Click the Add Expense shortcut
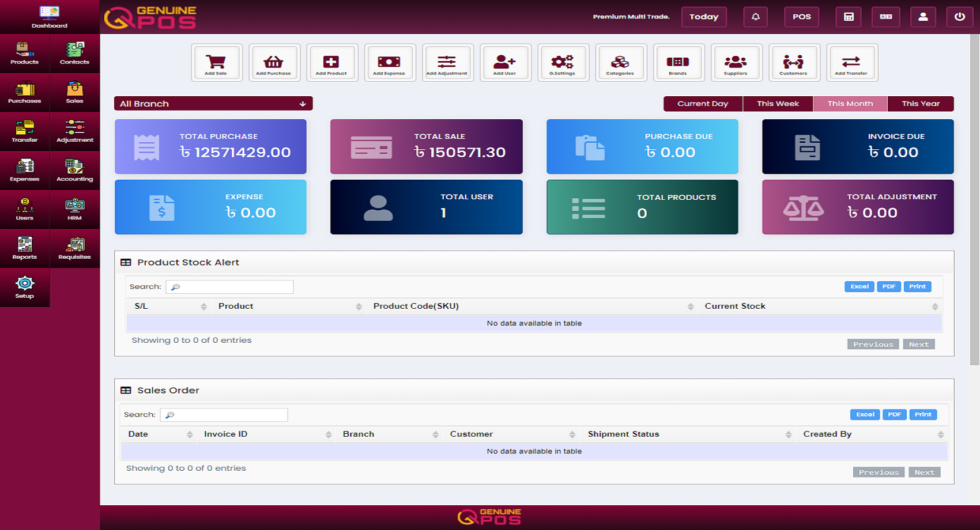 pos(390,63)
